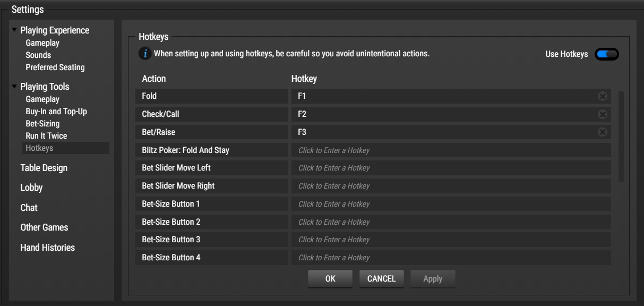Screen dimensions: 644x306
Task: Open Chat settings category
Action: tap(29, 208)
